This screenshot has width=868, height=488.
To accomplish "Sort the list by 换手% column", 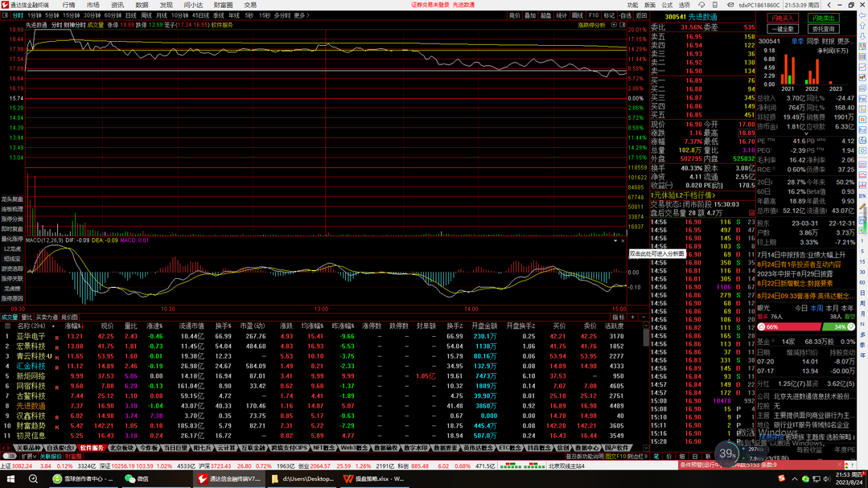I will coord(223,326).
